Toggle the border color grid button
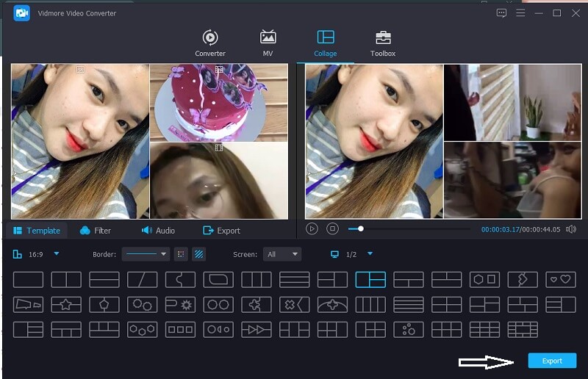 click(181, 254)
